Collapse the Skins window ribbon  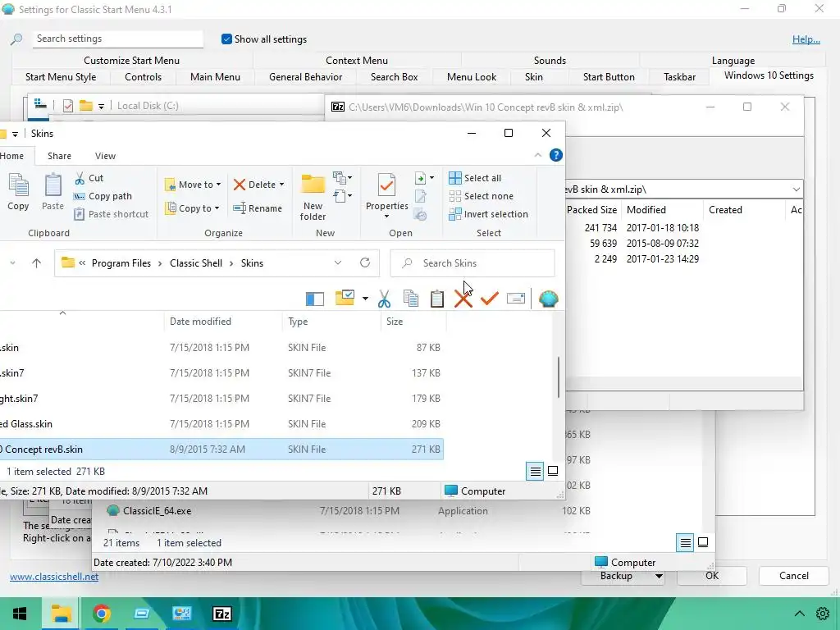[538, 155]
